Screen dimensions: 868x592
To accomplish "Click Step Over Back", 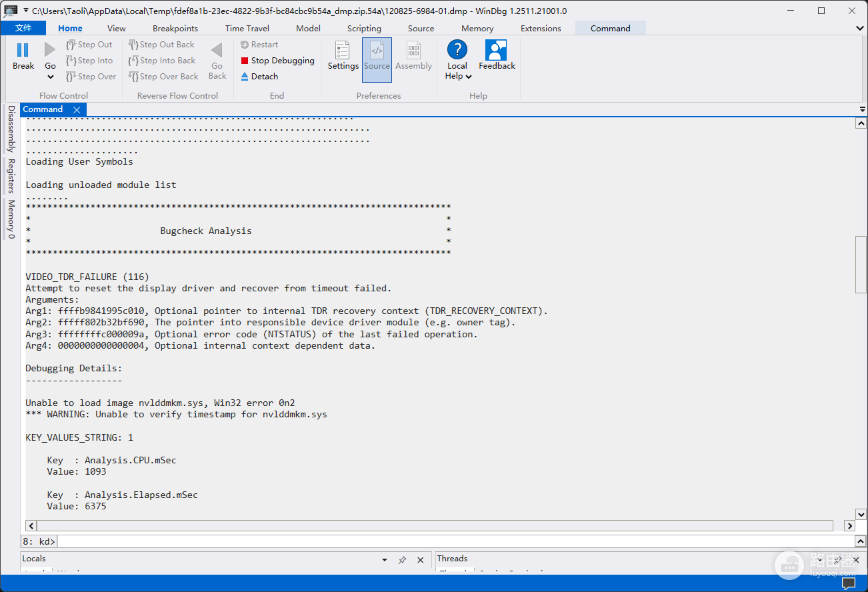I will pyautogui.click(x=163, y=77).
